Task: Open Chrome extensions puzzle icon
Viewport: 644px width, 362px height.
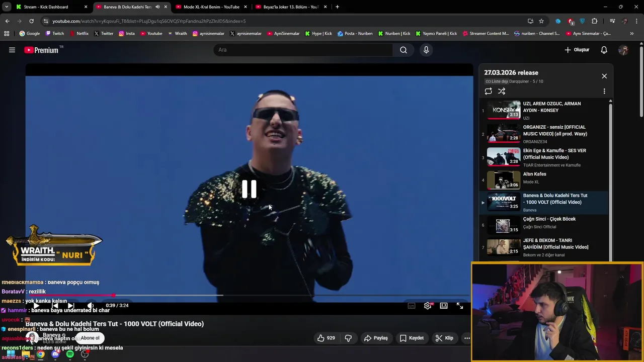Action: (595, 21)
